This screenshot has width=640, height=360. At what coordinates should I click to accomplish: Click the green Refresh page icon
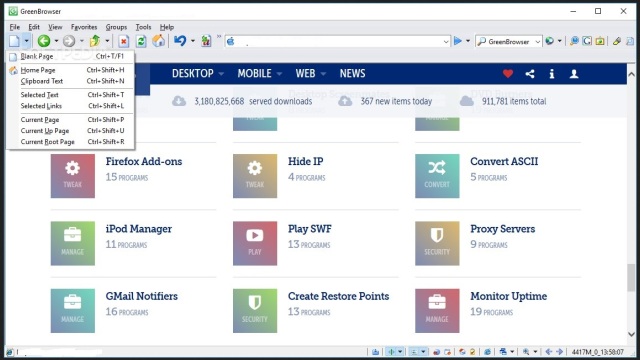coord(141,41)
